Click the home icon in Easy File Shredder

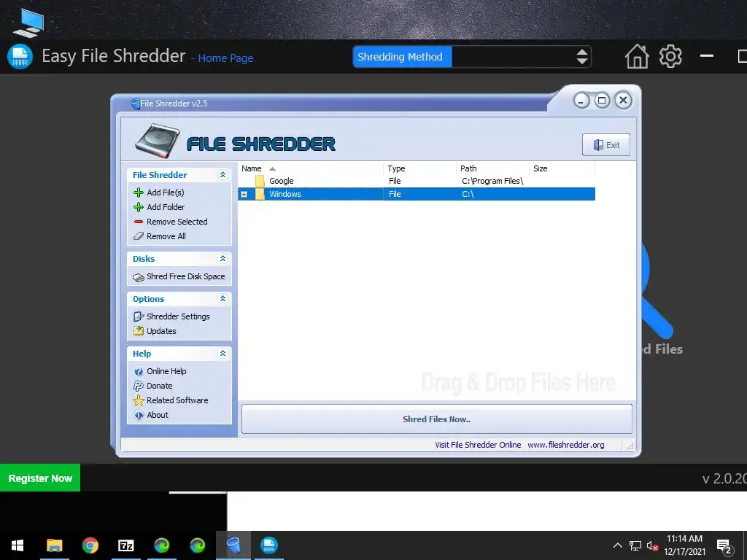[x=637, y=57]
